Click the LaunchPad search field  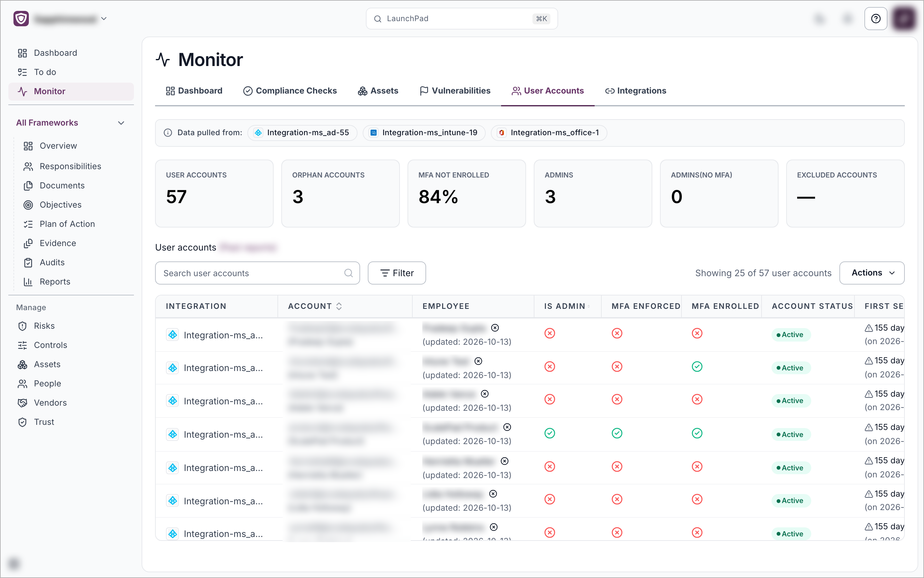[x=461, y=19]
